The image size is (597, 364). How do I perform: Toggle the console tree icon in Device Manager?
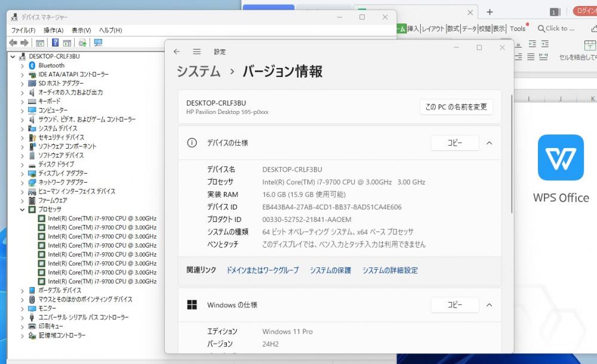[40, 43]
